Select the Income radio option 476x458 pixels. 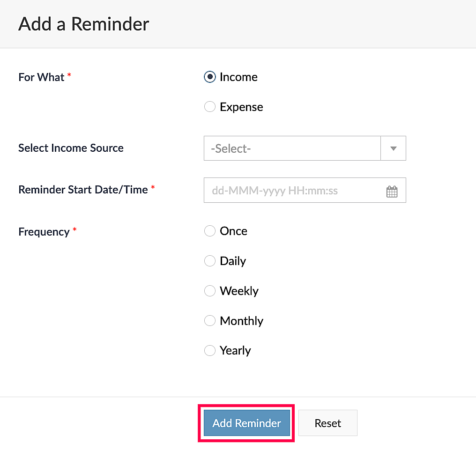coord(210,77)
